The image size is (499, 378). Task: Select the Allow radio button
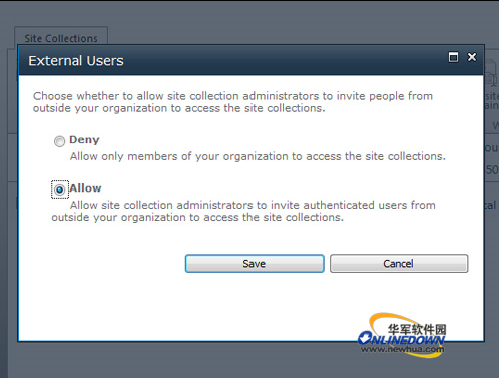coord(60,190)
